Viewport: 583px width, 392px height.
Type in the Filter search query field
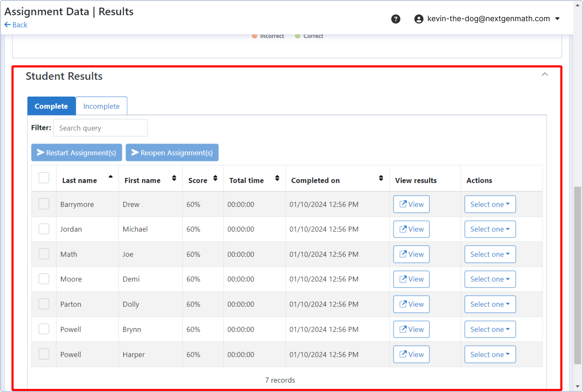coord(100,128)
